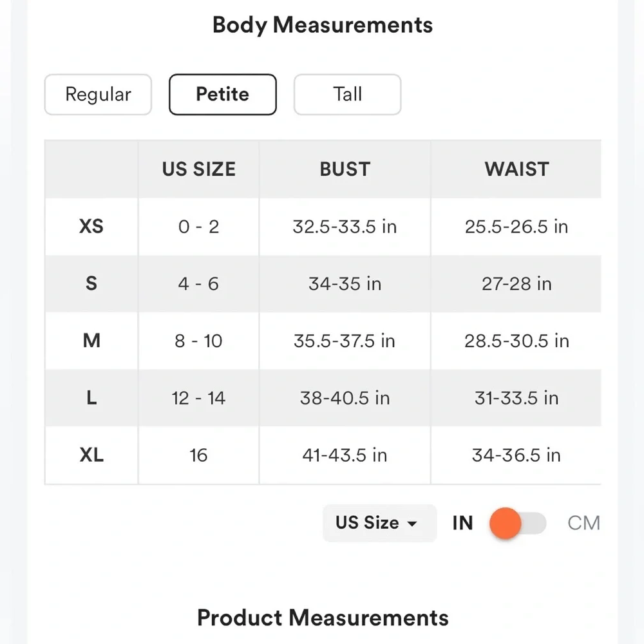Toggle the IN/CM unit switch
The width and height of the screenshot is (644, 644).
tap(518, 523)
